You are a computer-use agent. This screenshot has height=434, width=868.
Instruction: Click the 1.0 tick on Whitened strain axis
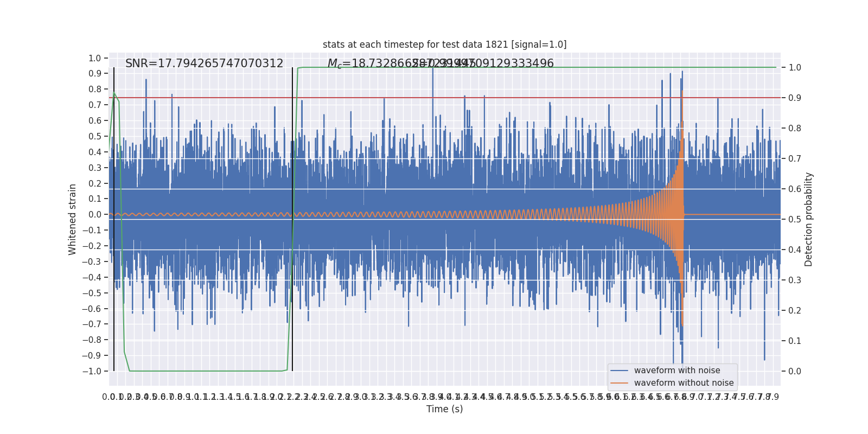(94, 58)
